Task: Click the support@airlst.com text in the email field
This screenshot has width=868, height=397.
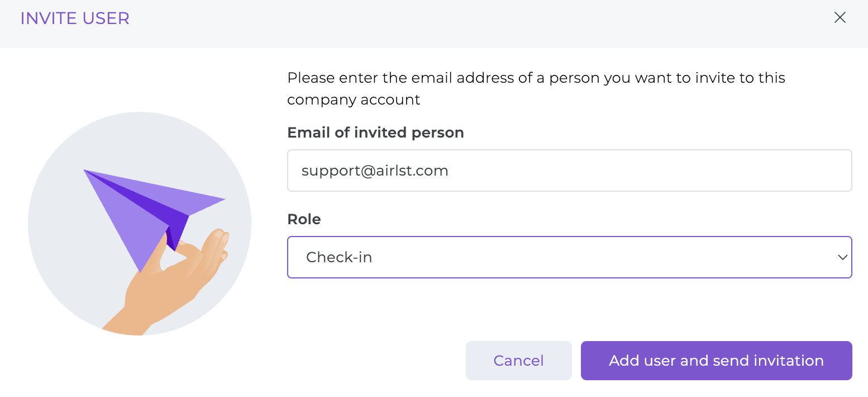Action: point(375,171)
